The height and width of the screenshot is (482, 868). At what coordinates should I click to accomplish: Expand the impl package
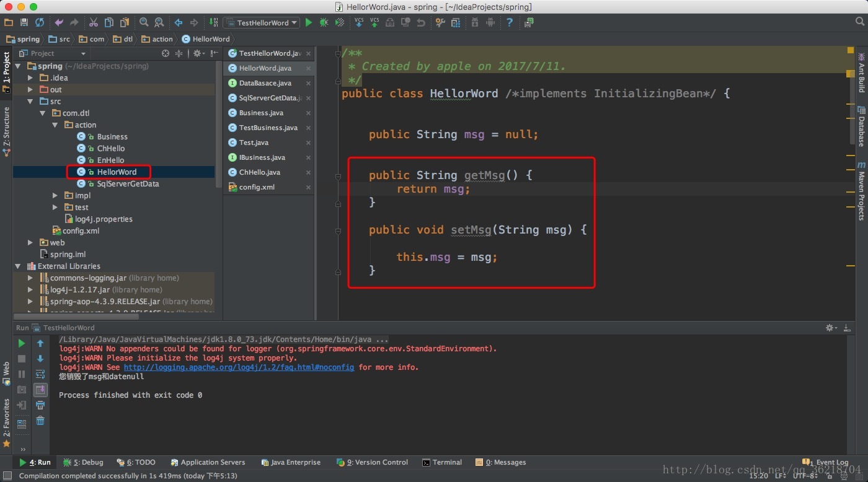click(x=55, y=195)
